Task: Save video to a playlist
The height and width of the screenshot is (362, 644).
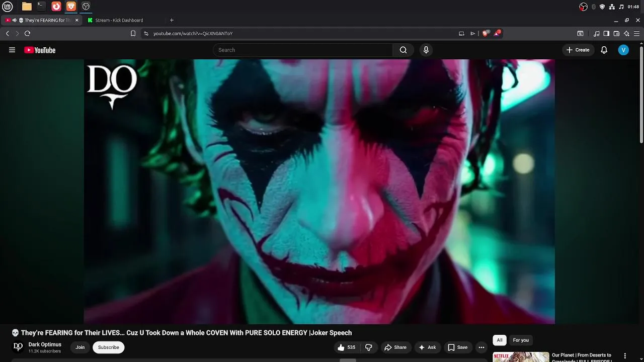Action: tap(458, 347)
